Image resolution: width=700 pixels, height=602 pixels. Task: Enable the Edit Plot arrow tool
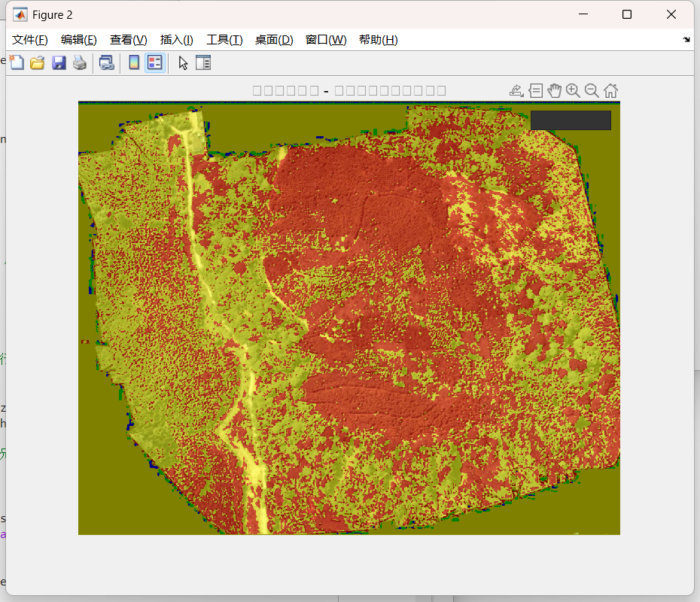point(183,63)
